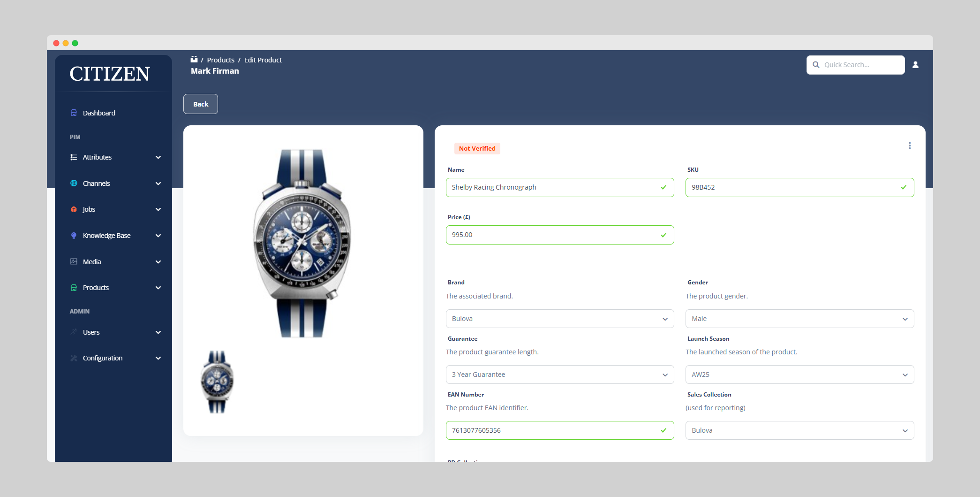Screen dimensions: 980x497
Task: Click the Channels globe icon
Action: point(74,183)
